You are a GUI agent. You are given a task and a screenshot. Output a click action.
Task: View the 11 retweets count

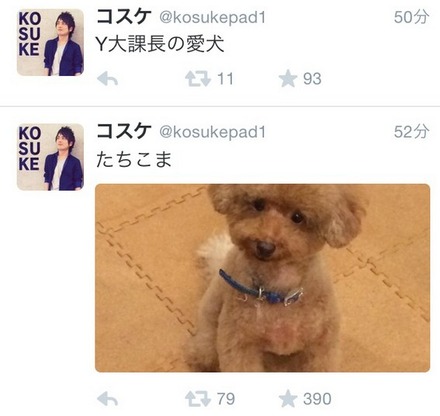[225, 79]
